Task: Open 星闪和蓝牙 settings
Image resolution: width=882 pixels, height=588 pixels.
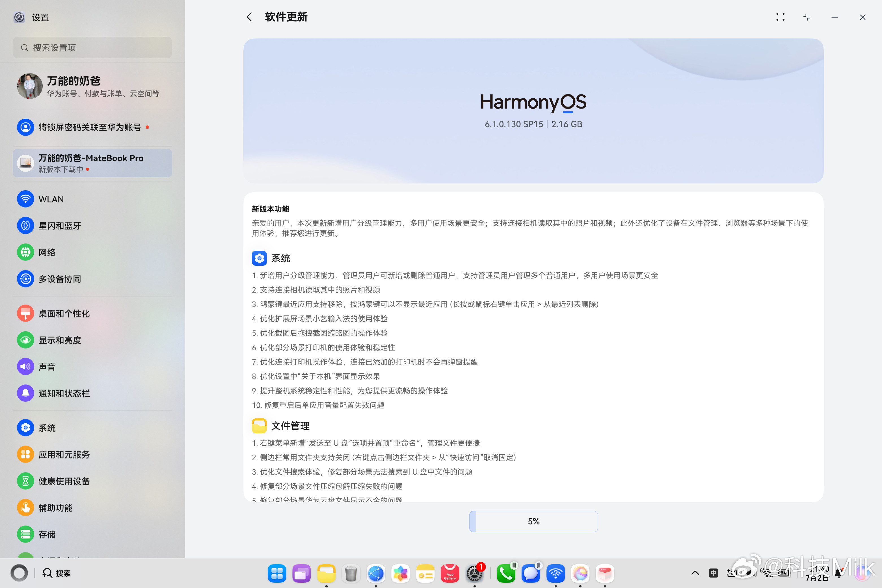Action: pyautogui.click(x=93, y=226)
